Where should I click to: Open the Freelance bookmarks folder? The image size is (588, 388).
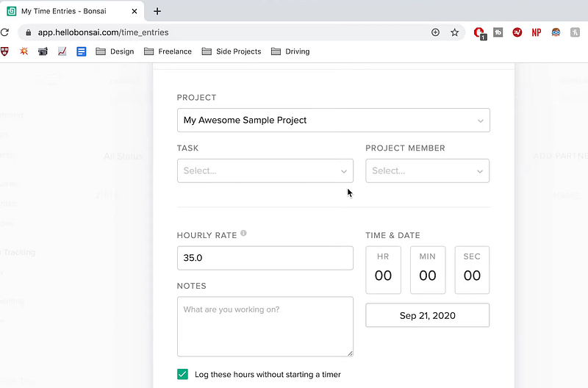point(168,51)
